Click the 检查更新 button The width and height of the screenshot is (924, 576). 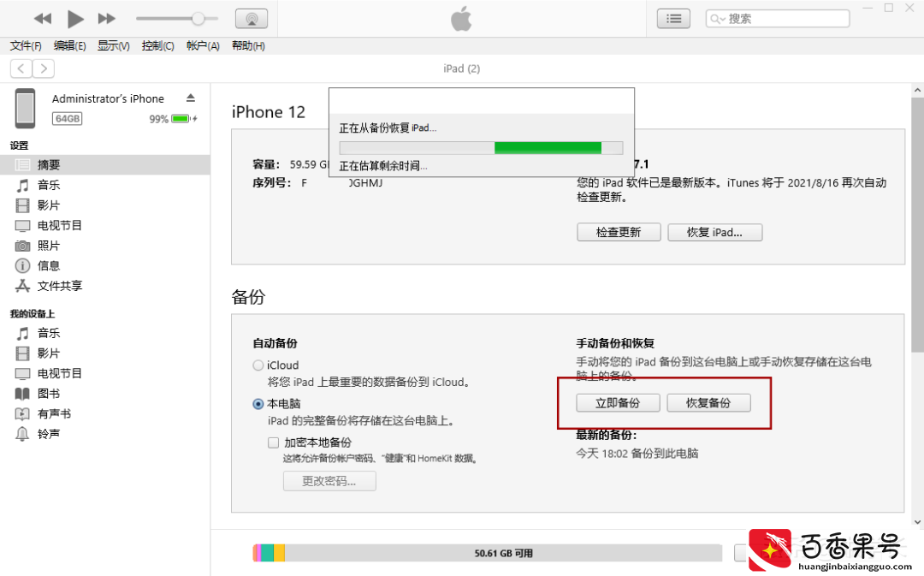(x=619, y=232)
